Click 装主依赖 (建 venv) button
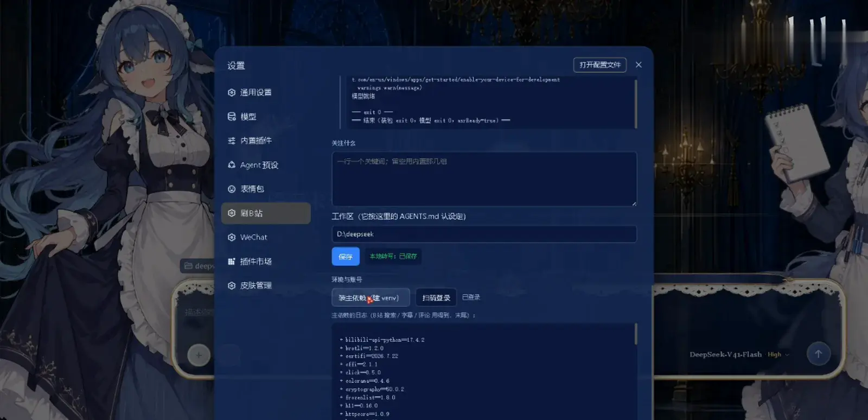The width and height of the screenshot is (868, 420). coord(371,297)
